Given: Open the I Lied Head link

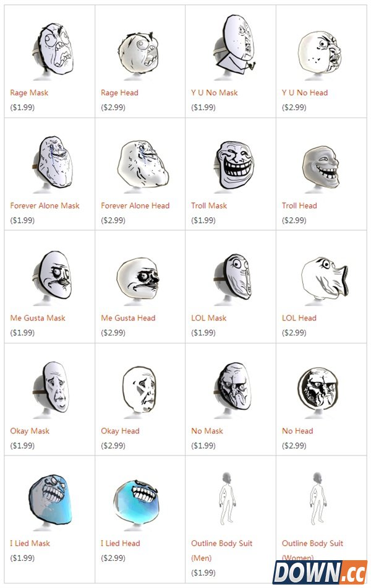Looking at the screenshot, I should (x=121, y=543).
